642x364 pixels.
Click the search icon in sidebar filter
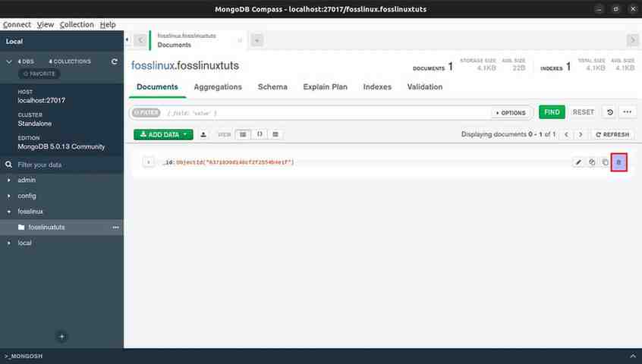[x=8, y=165]
